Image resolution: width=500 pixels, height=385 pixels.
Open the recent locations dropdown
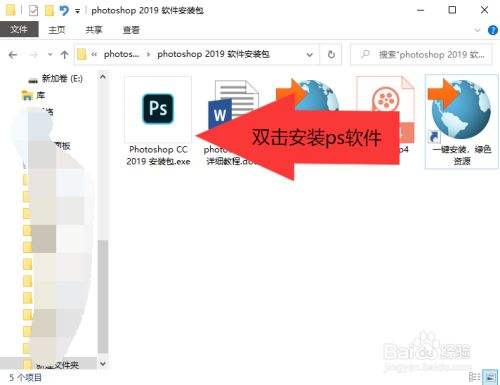(x=50, y=54)
